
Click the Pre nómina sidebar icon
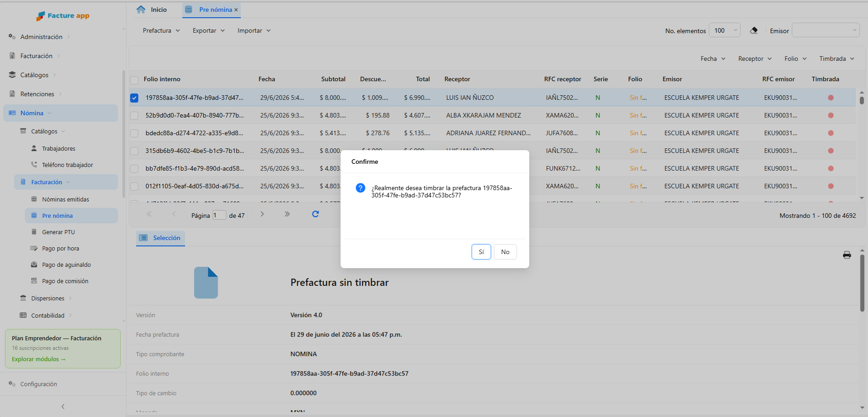pyautogui.click(x=34, y=216)
